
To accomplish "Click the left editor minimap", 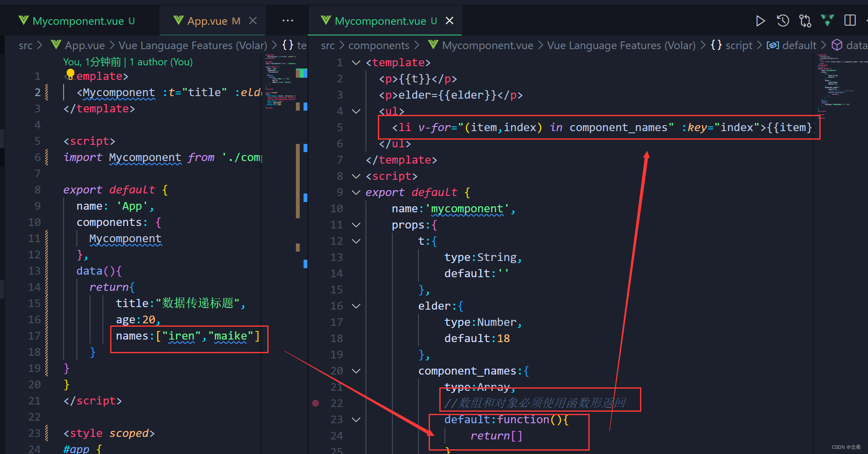I will pos(281,81).
